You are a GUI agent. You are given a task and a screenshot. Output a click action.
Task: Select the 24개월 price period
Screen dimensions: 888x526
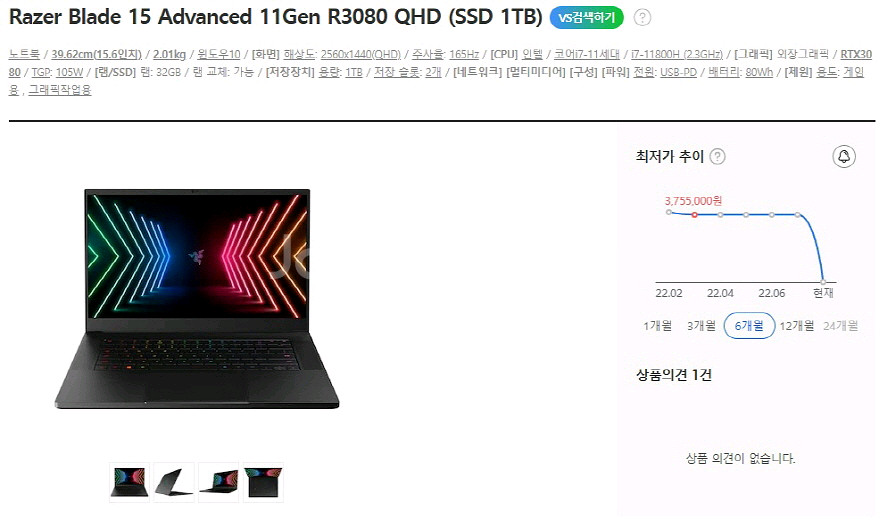840,326
